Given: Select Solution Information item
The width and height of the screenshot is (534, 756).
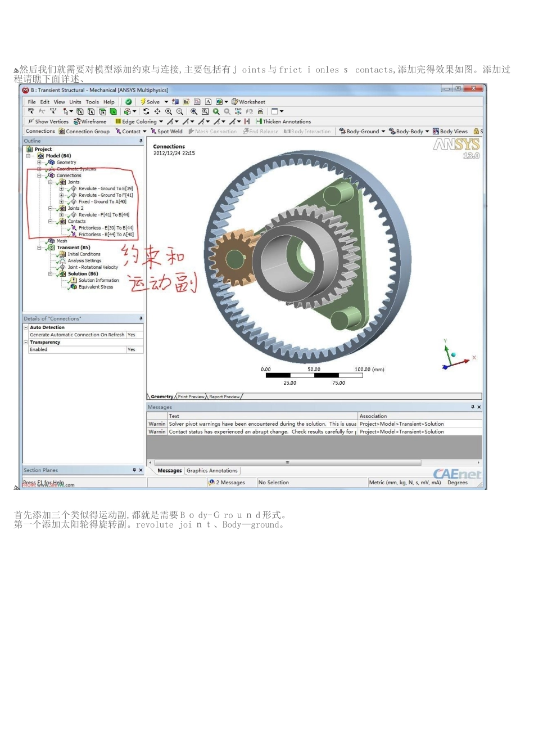Looking at the screenshot, I should tap(99, 280).
